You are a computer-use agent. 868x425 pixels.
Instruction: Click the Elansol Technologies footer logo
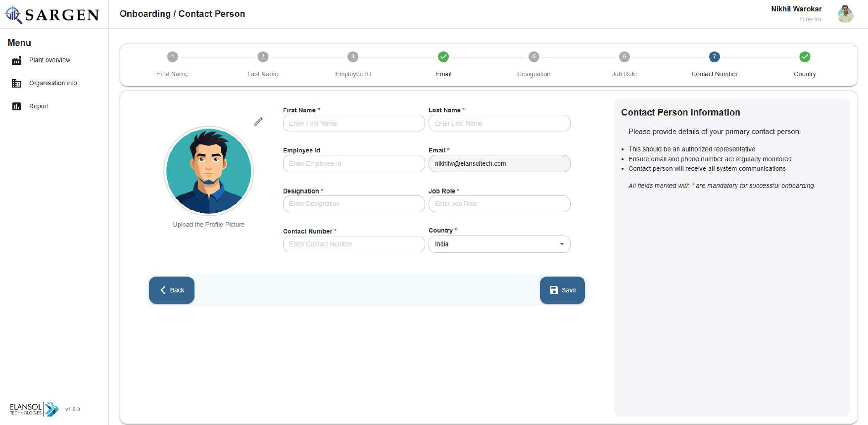[34, 409]
